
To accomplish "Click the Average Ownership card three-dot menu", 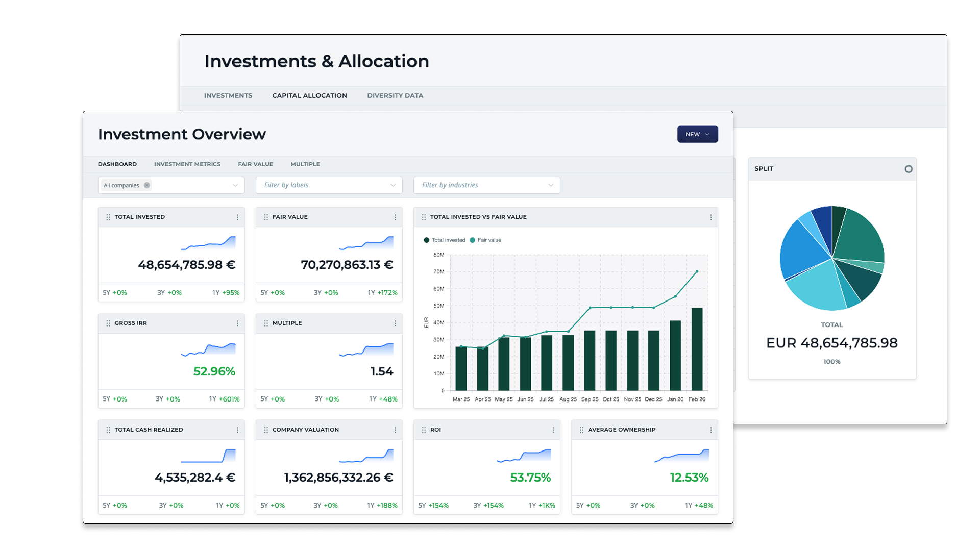I will [710, 430].
